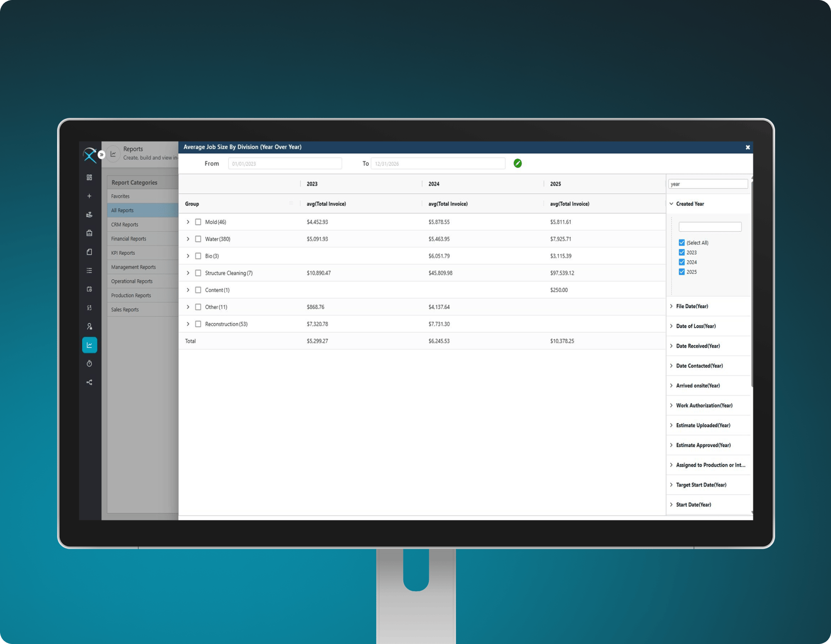Screen dimensions: 831x644
Task: Click the stopwatch timer icon in sidebar
Action: (89, 364)
